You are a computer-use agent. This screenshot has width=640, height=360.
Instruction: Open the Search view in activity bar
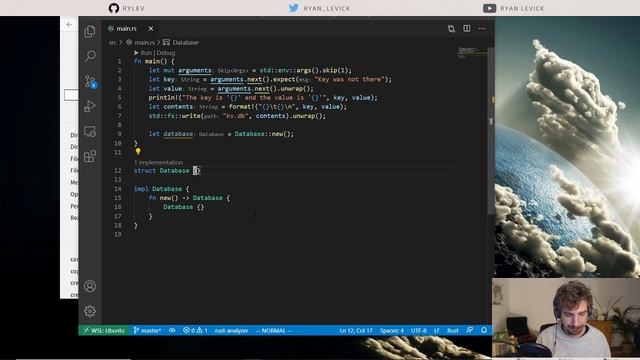coord(90,56)
